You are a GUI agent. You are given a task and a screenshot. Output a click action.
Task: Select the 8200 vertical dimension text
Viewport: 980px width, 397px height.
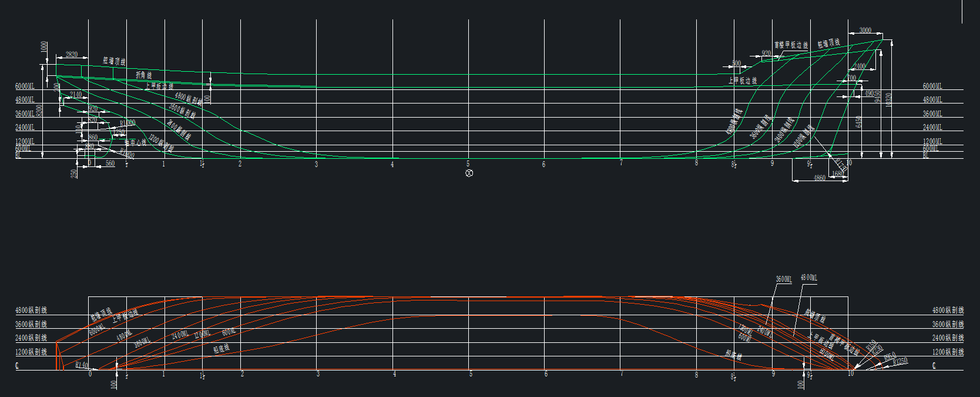[x=39, y=110]
